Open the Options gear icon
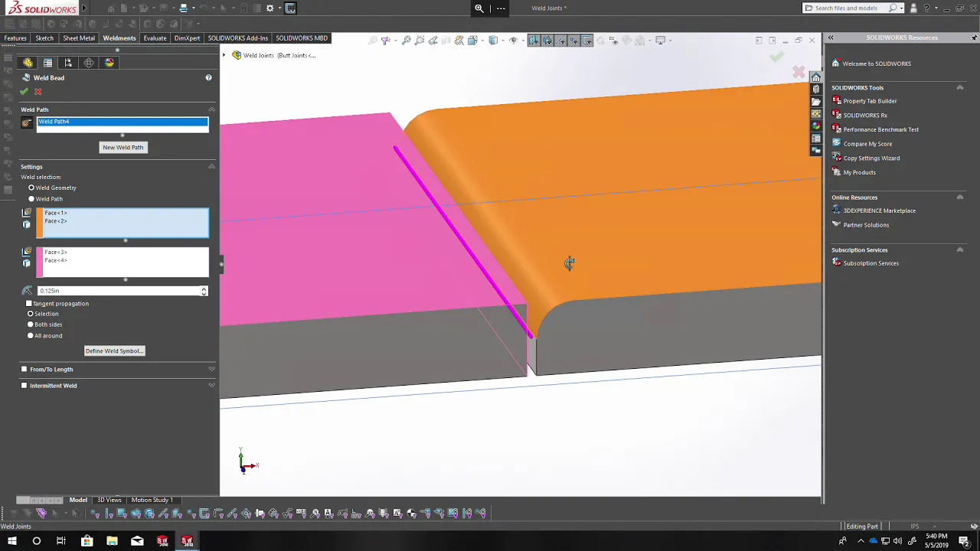Viewport: 980px width, 551px height. (269, 8)
